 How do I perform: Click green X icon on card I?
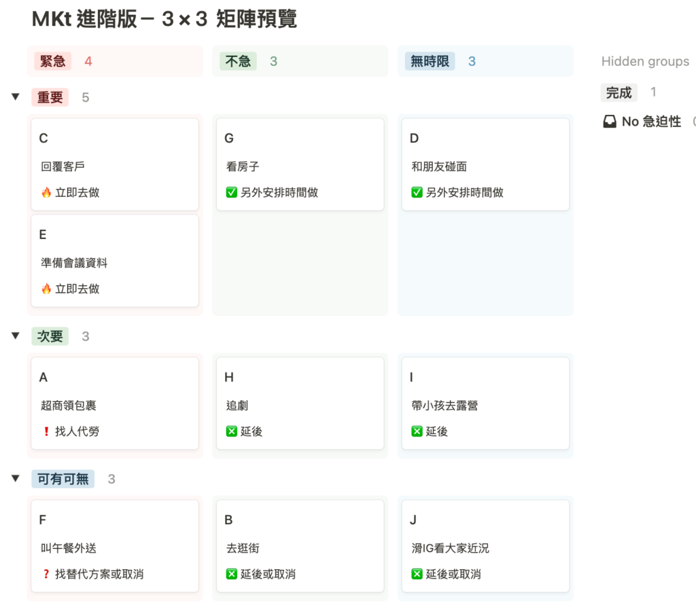[417, 431]
